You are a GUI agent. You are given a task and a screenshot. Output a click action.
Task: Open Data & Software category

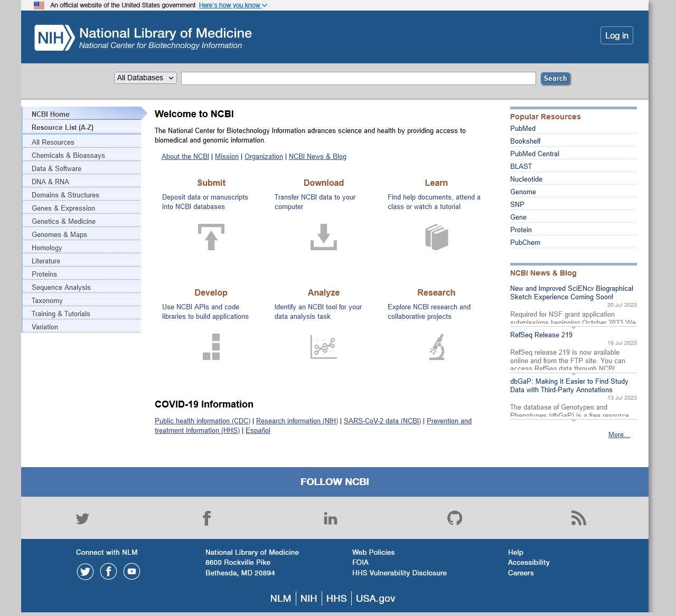coord(82,168)
